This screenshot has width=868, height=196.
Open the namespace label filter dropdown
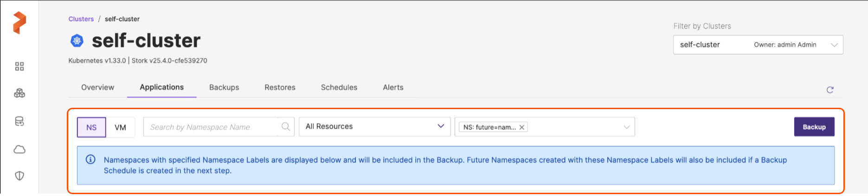tap(626, 127)
